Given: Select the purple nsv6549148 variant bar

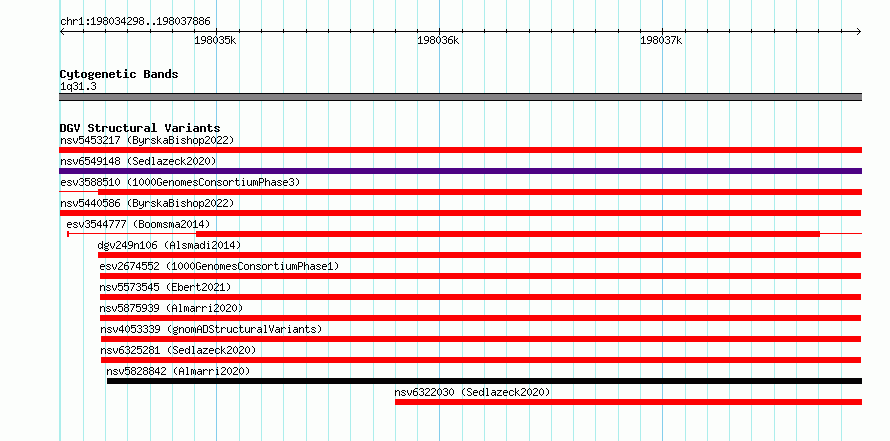Looking at the screenshot, I should click(x=460, y=171).
